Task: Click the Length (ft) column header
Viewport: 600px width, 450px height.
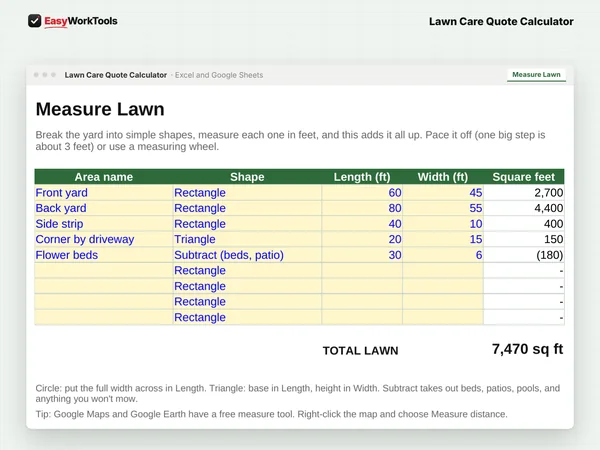Action: [x=362, y=177]
